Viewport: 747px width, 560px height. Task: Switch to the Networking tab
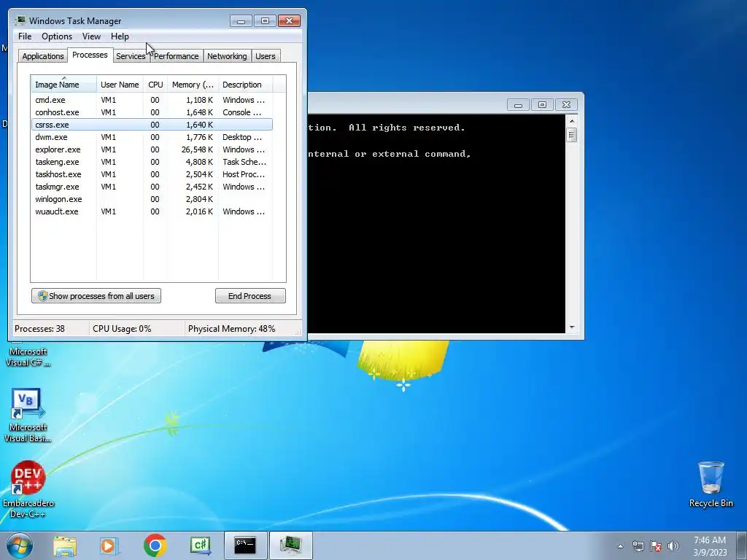[x=227, y=56]
